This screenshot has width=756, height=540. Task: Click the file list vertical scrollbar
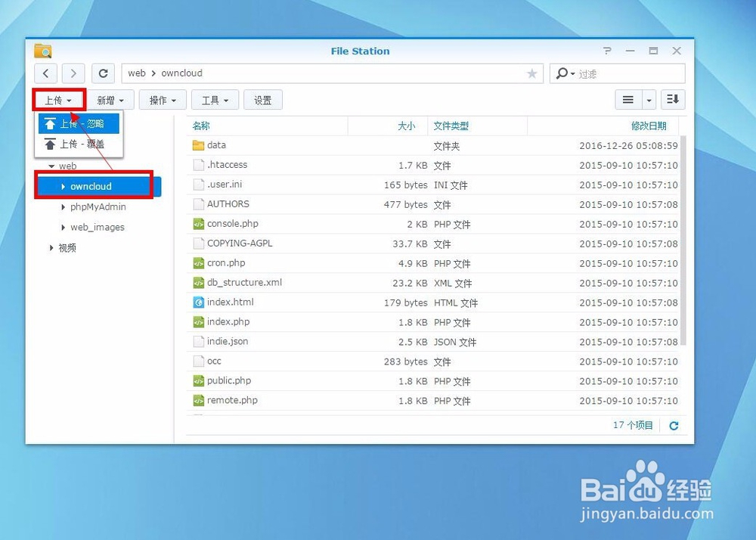[x=683, y=241]
